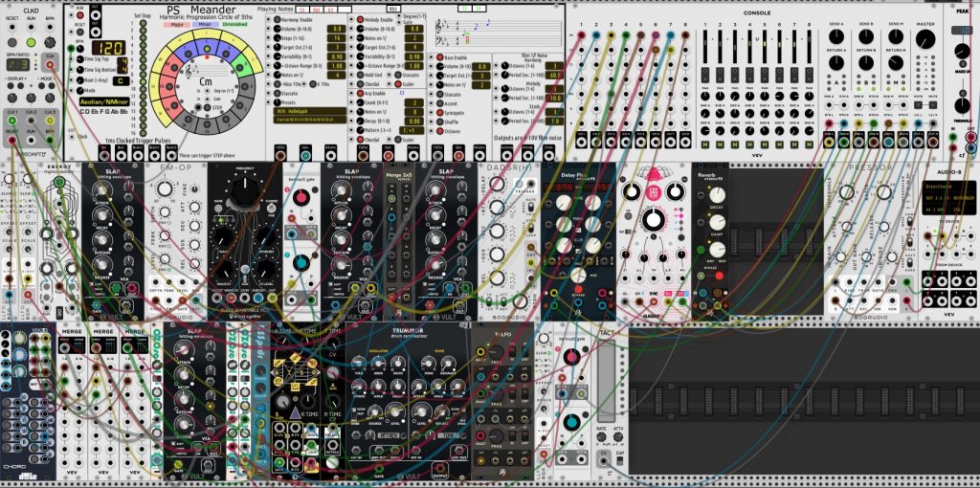Click the DADSR(H) DELAY knob
The image size is (980, 488).
497,185
